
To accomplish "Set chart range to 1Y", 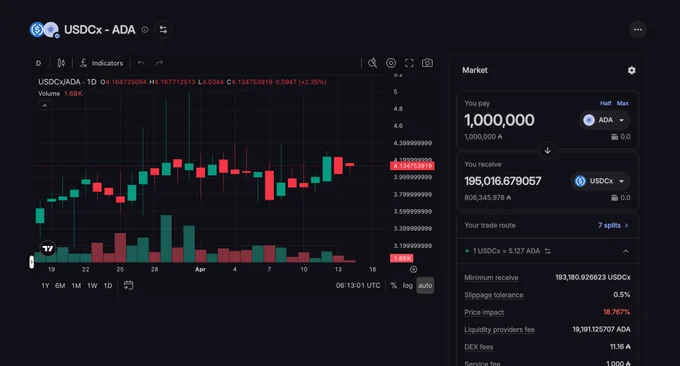I will [x=45, y=285].
